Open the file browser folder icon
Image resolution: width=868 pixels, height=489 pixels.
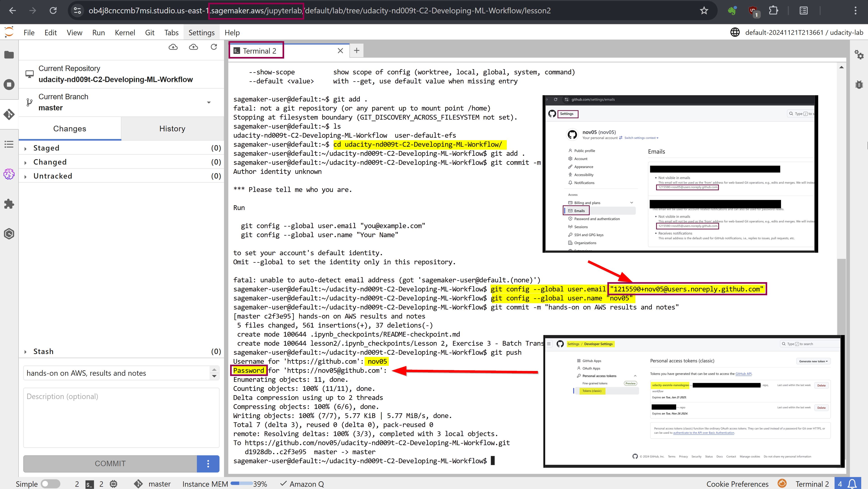point(9,54)
